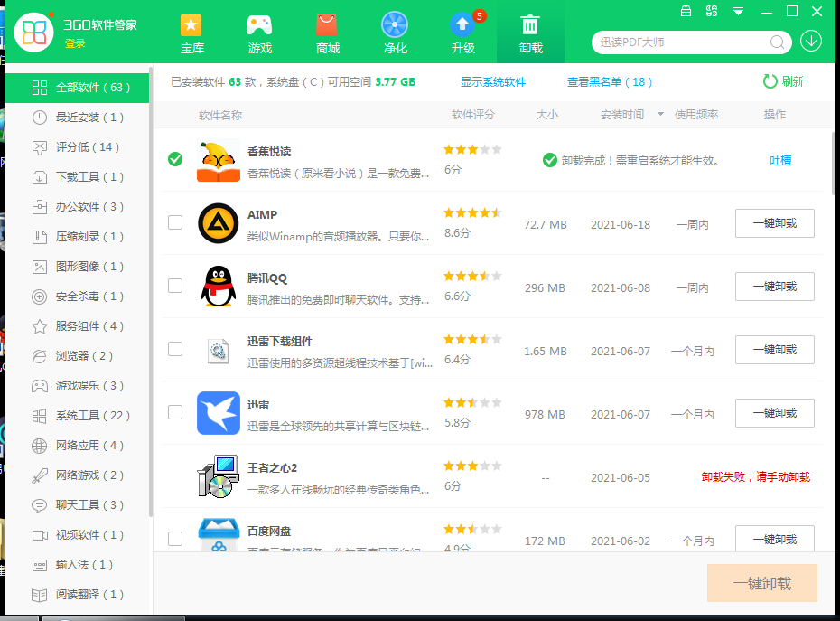Open the 商城 store tab
This screenshot has height=621, width=840.
coord(327,33)
